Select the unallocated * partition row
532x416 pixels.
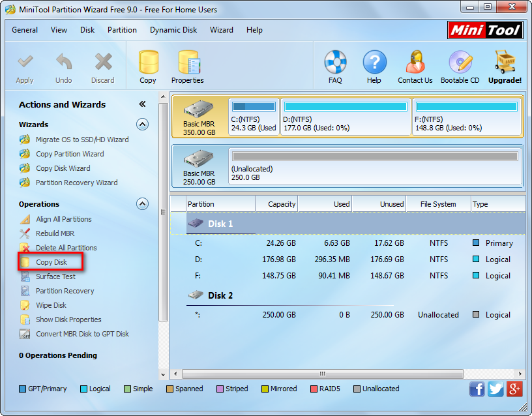pyautogui.click(x=348, y=315)
